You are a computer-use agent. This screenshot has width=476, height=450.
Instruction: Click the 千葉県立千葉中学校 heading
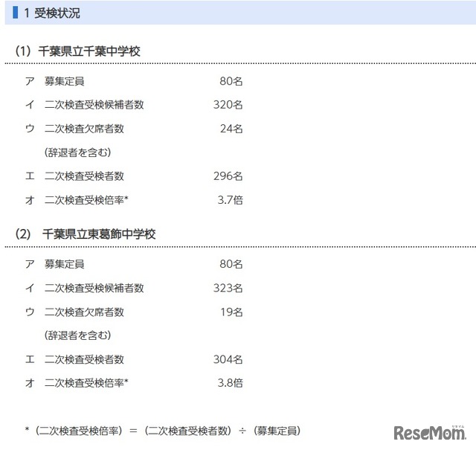[x=91, y=51]
